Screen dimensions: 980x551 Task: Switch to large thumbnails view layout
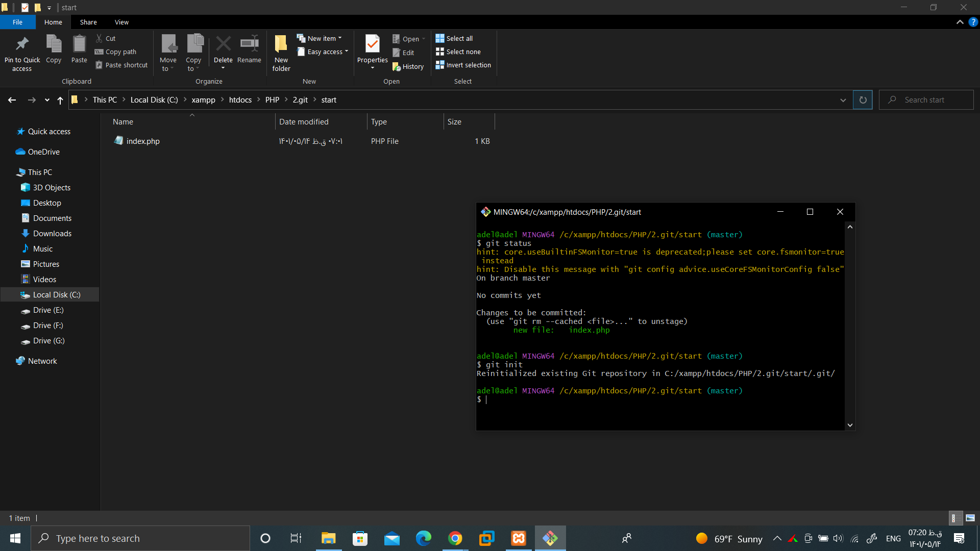pos(970,518)
